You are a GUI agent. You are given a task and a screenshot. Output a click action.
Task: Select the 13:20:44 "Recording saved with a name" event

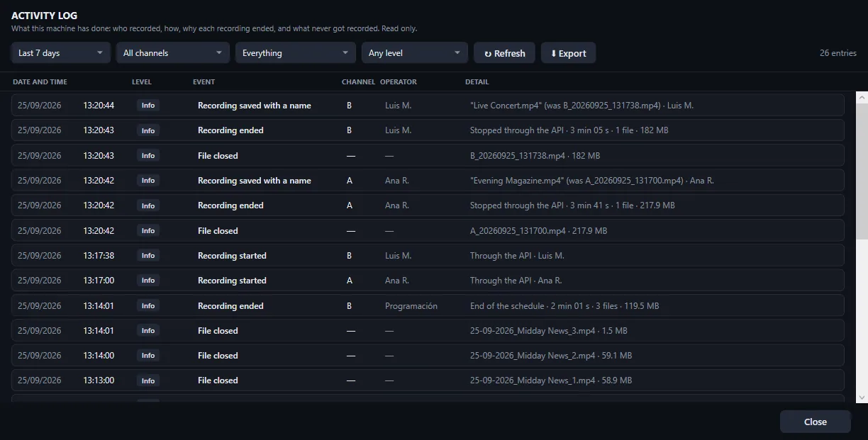click(x=255, y=106)
